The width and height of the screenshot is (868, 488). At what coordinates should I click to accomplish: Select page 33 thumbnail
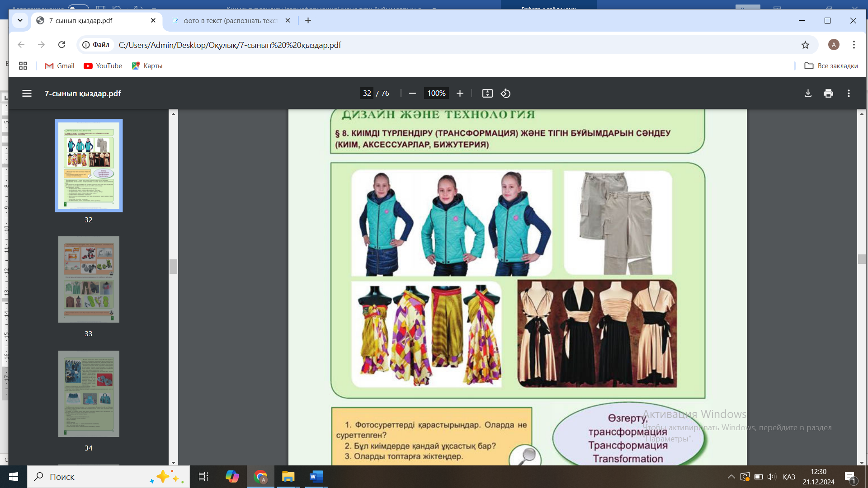89,279
